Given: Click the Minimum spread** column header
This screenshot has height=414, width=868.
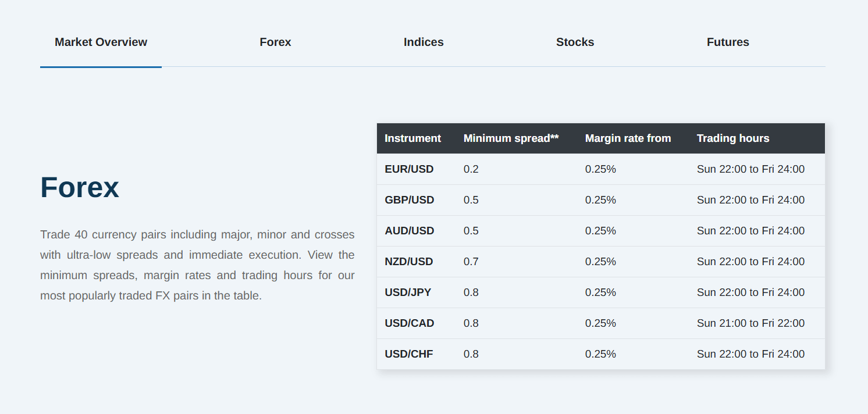Looking at the screenshot, I should tap(511, 138).
